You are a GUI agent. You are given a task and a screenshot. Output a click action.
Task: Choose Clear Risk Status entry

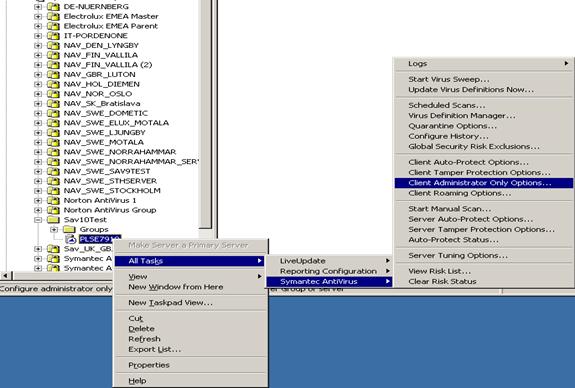(484, 281)
